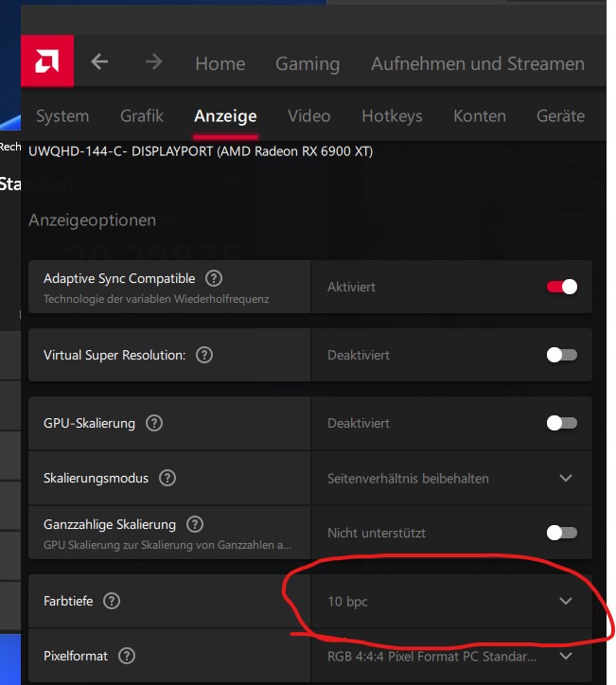Screen dimensions: 616x685
Task: Select the Anzeige sub-tab
Action: [x=225, y=116]
